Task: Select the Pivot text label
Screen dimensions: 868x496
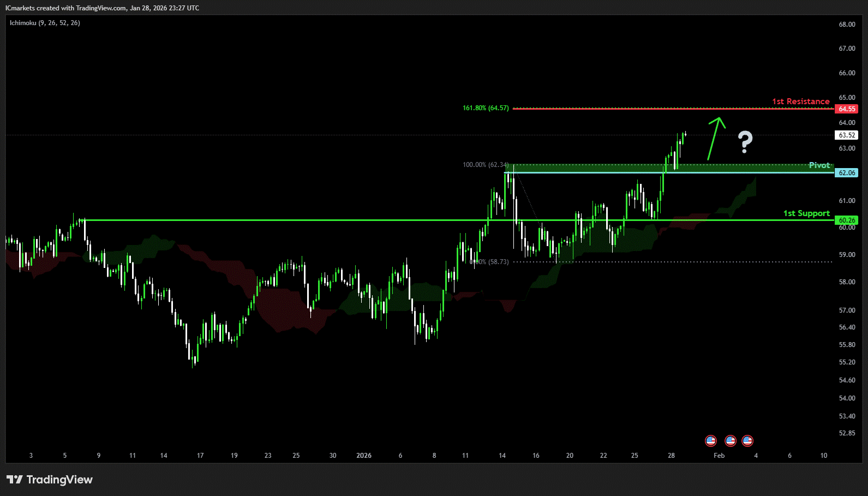Action: (819, 165)
